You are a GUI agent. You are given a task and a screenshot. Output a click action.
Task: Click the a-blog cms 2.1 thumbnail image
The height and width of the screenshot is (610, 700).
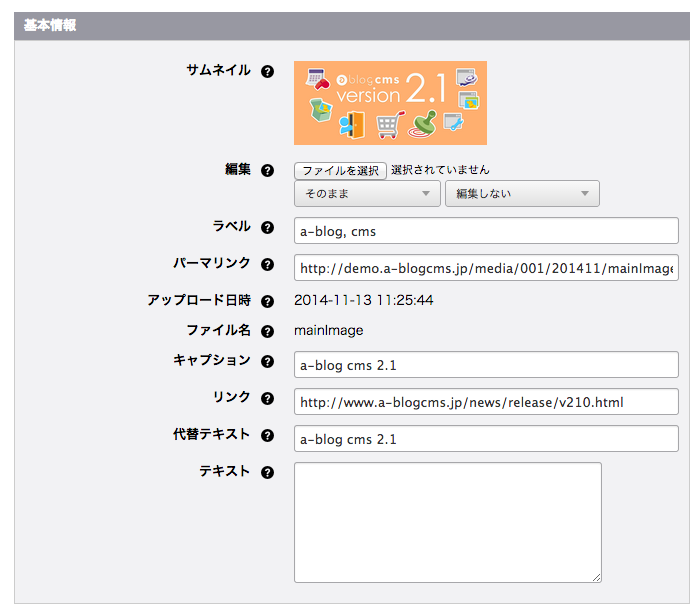point(390,103)
